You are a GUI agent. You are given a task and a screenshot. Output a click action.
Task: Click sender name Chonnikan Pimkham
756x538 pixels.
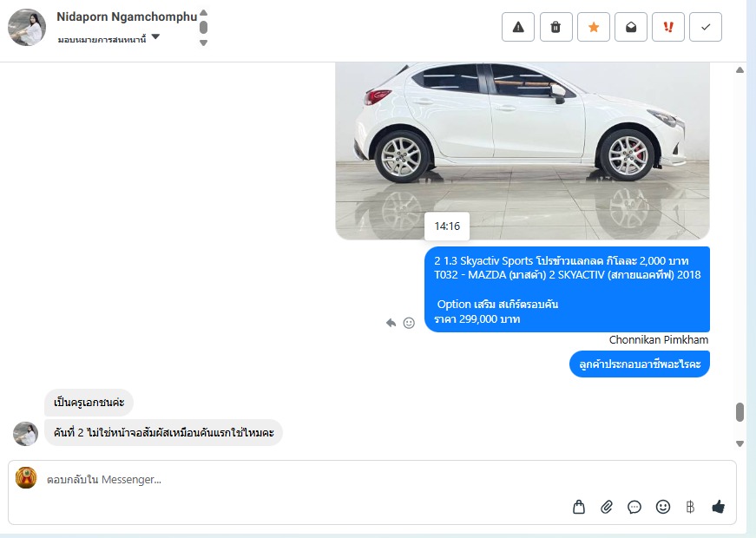[x=659, y=340]
